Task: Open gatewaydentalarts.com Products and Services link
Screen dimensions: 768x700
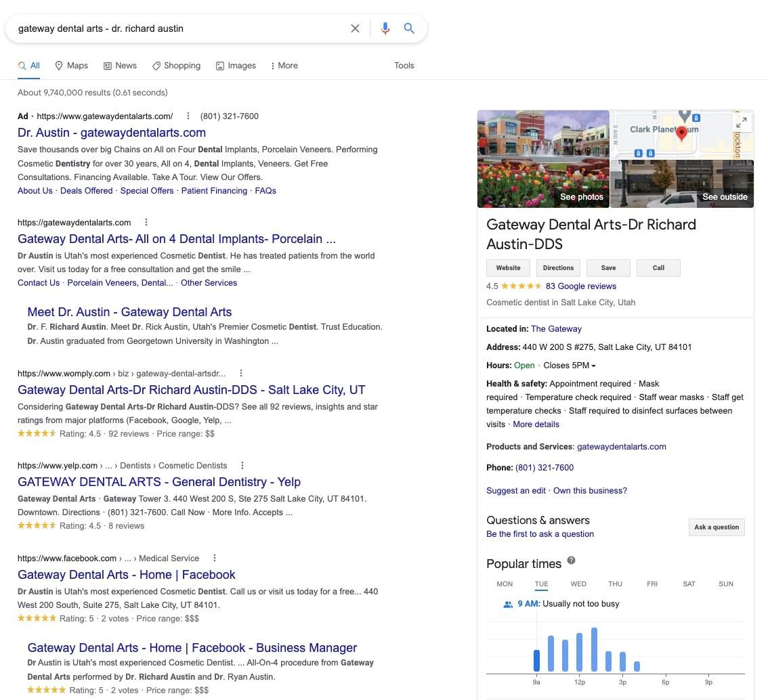Action: point(622,446)
